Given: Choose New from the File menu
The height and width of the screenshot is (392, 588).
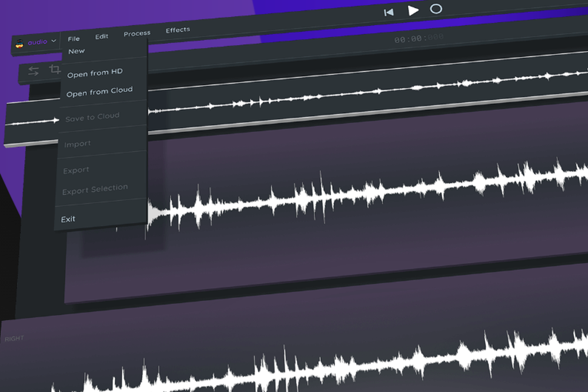Looking at the screenshot, I should (76, 51).
